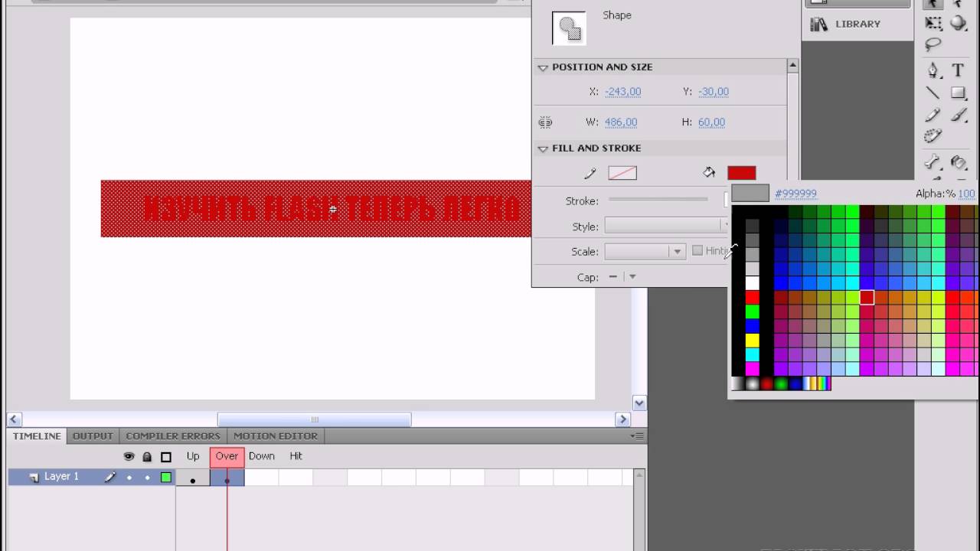This screenshot has width=980, height=551.
Task: Switch to the Timeline tab
Action: pos(37,436)
